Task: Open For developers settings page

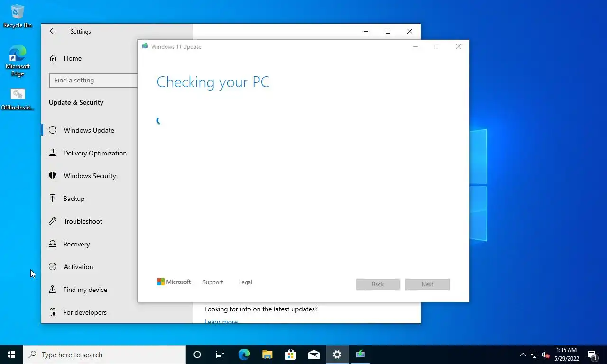Action: [x=85, y=312]
